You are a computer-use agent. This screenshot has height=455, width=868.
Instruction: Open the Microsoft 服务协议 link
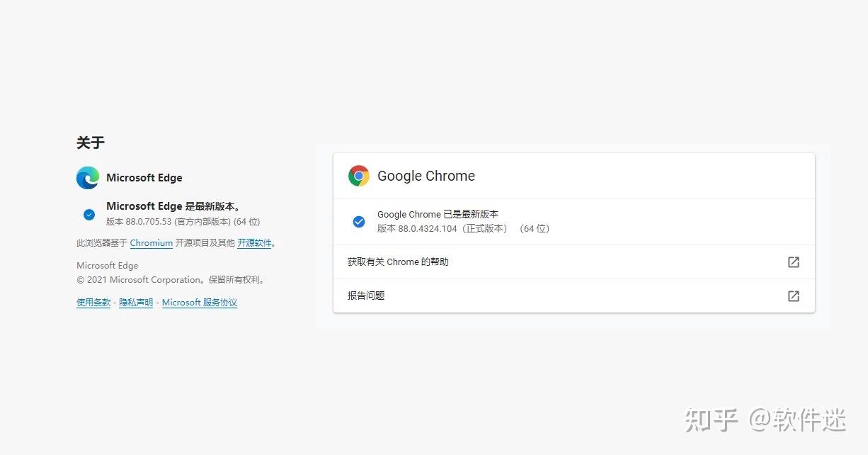[200, 302]
